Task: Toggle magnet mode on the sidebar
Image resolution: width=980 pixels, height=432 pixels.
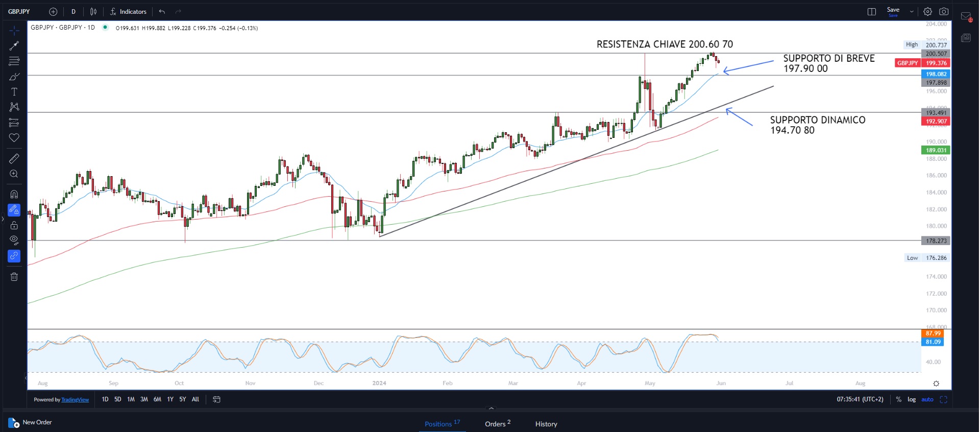Action: (14, 195)
